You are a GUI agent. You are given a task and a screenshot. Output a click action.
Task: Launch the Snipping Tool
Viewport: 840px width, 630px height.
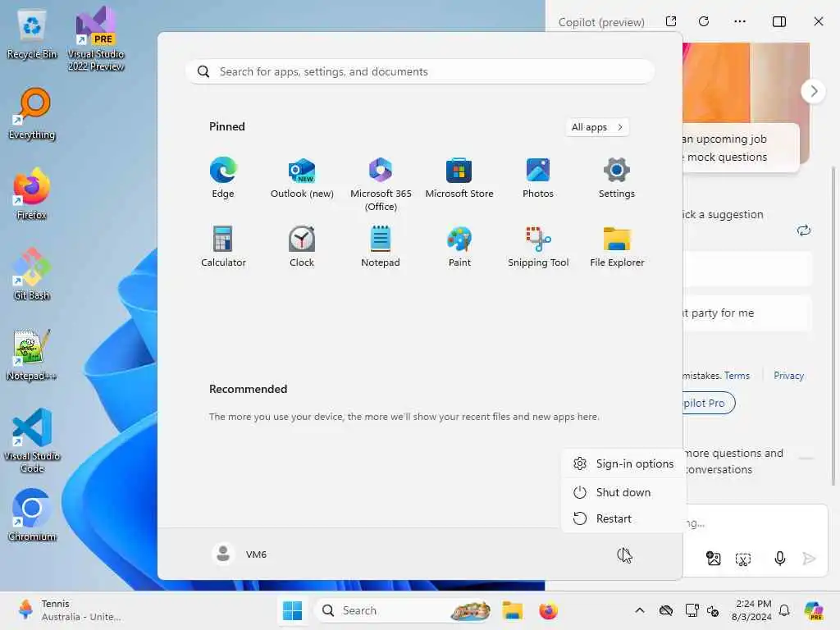coord(538,247)
